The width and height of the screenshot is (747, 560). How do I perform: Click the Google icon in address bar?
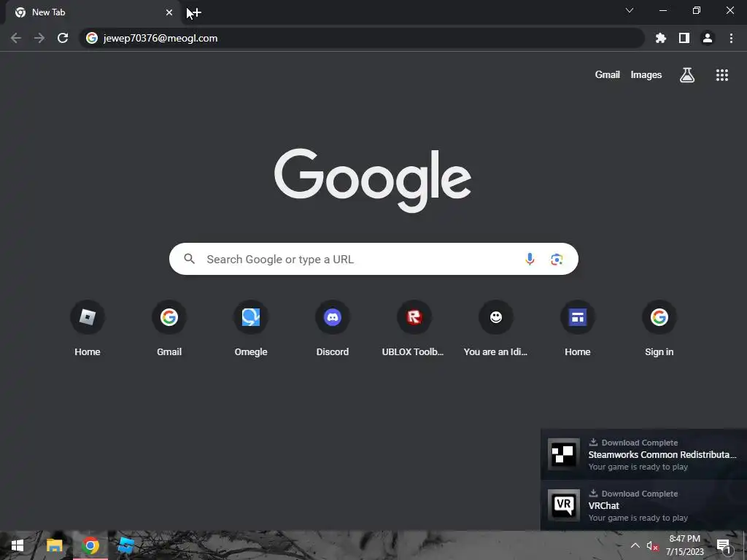(92, 38)
